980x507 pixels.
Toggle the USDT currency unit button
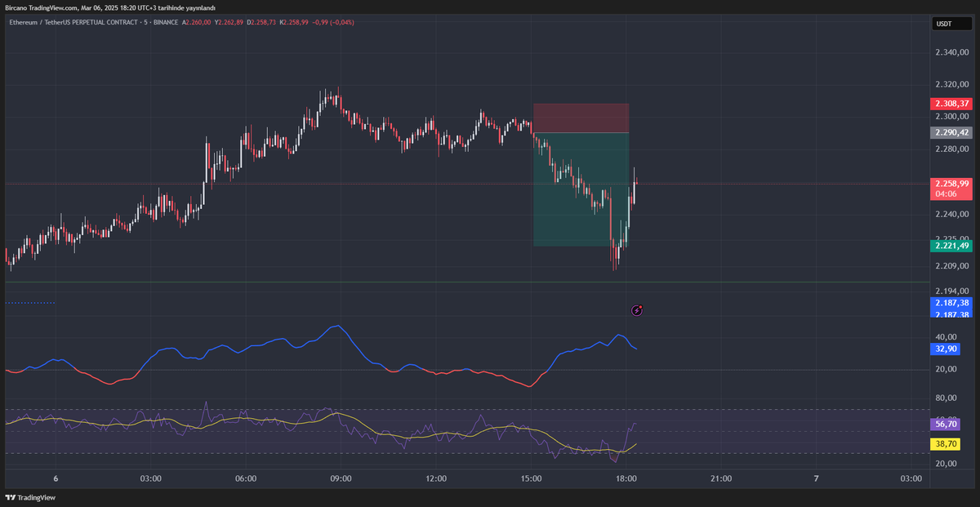(952, 23)
